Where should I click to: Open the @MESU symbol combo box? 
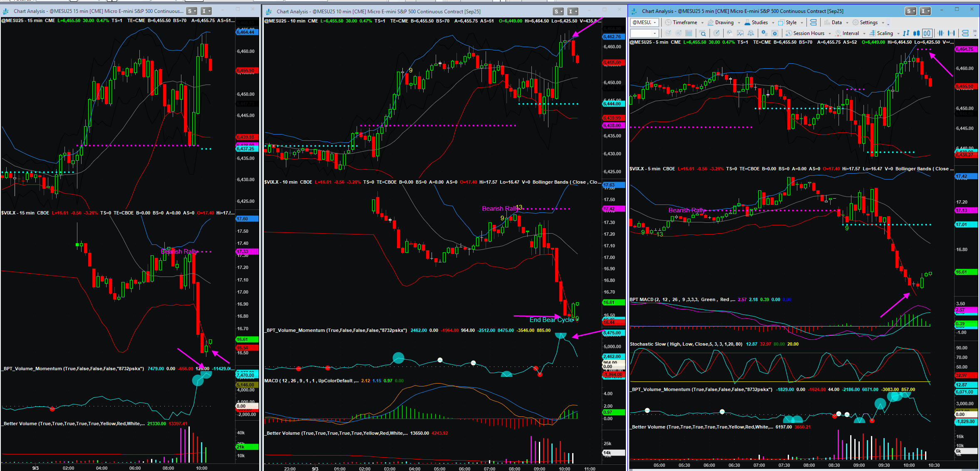click(x=644, y=22)
